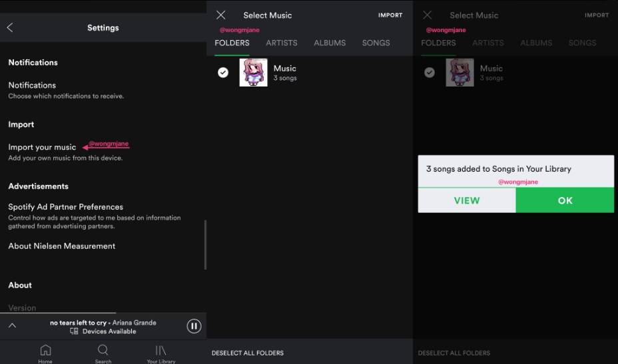The image size is (618, 364).
Task: Expand the now playing bar chevron
Action: [12, 325]
